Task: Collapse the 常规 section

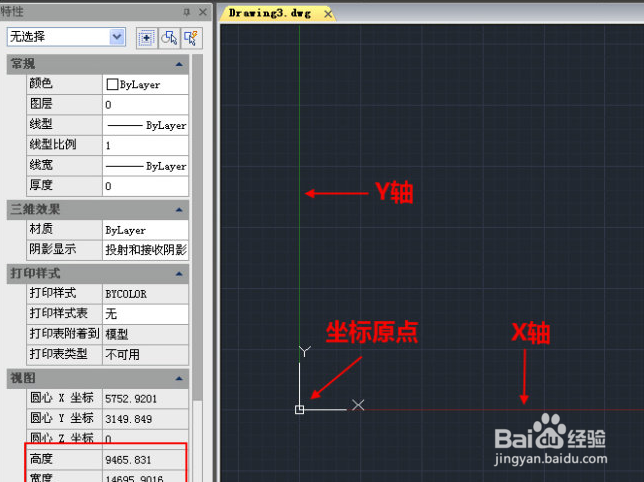Action: [x=179, y=64]
